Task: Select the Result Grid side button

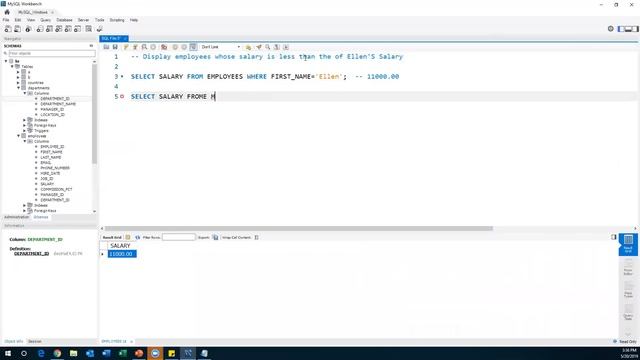Action: click(x=628, y=244)
